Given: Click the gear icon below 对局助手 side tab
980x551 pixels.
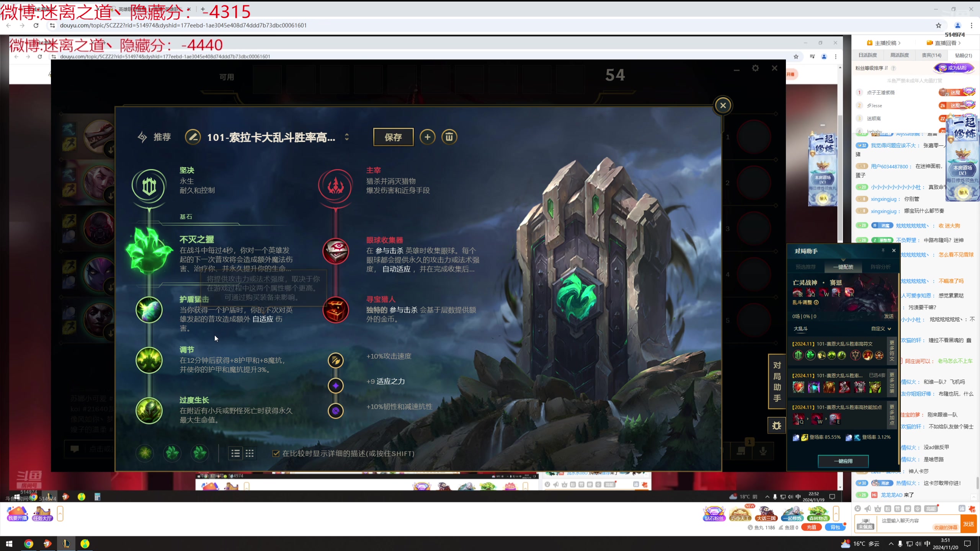Looking at the screenshot, I should click(777, 425).
